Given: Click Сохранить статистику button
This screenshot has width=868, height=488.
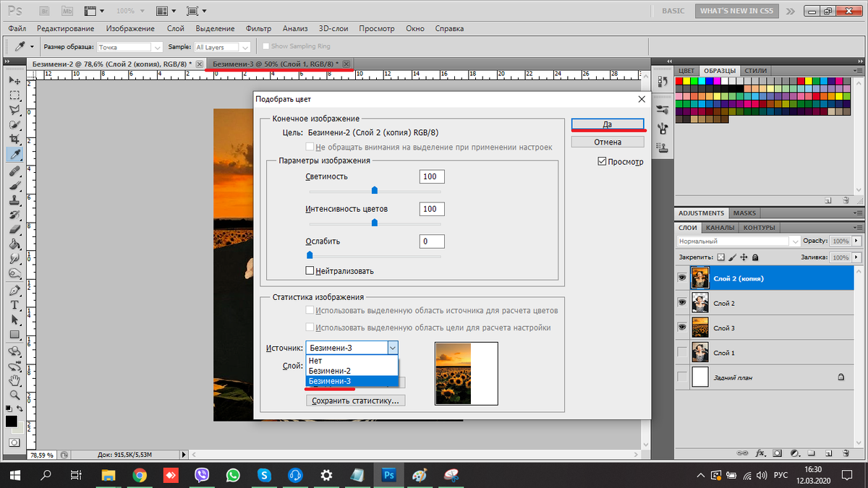Looking at the screenshot, I should click(355, 401).
